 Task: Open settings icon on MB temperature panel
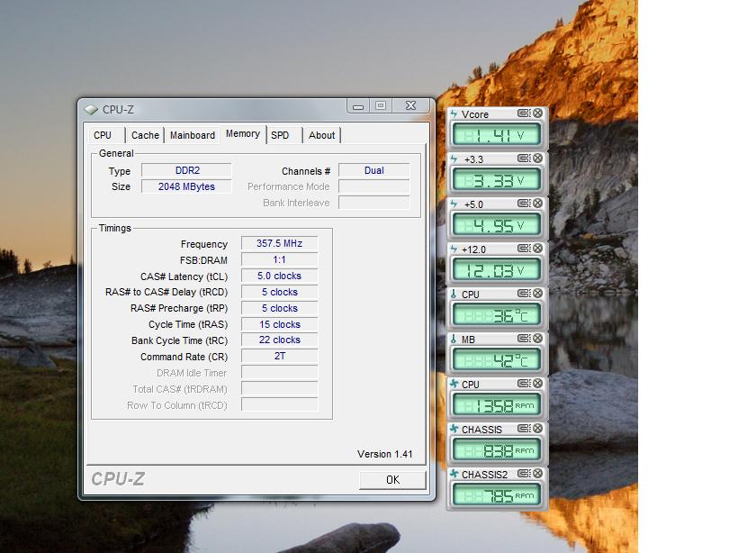524,339
